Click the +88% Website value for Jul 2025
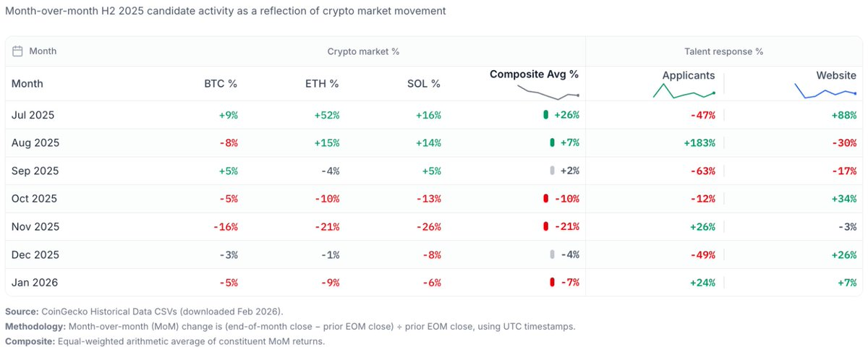Image resolution: width=868 pixels, height=355 pixels. tap(843, 115)
